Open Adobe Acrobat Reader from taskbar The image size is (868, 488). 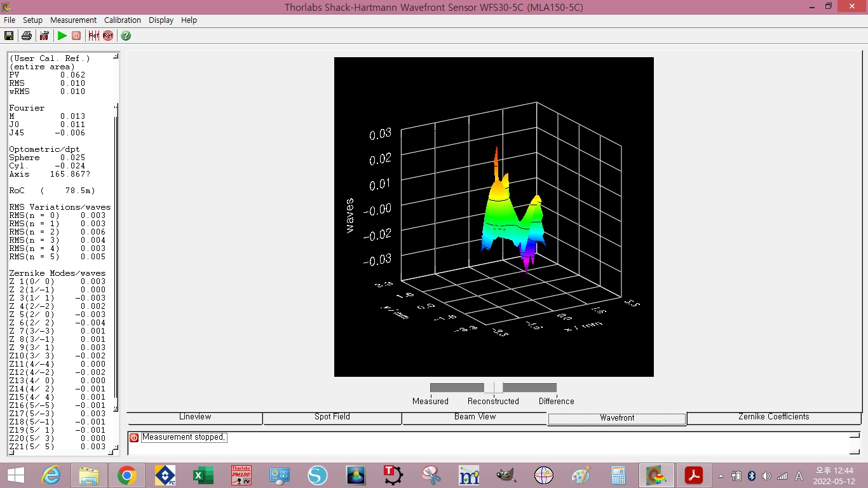[693, 475]
